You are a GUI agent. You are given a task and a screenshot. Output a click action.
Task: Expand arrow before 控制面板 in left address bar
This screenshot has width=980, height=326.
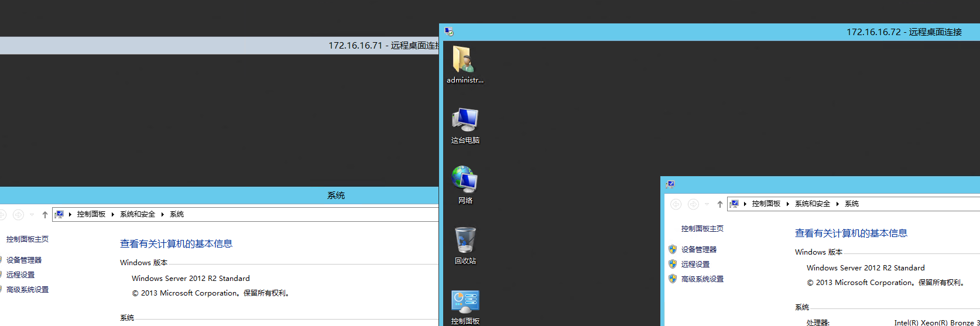coord(70,214)
